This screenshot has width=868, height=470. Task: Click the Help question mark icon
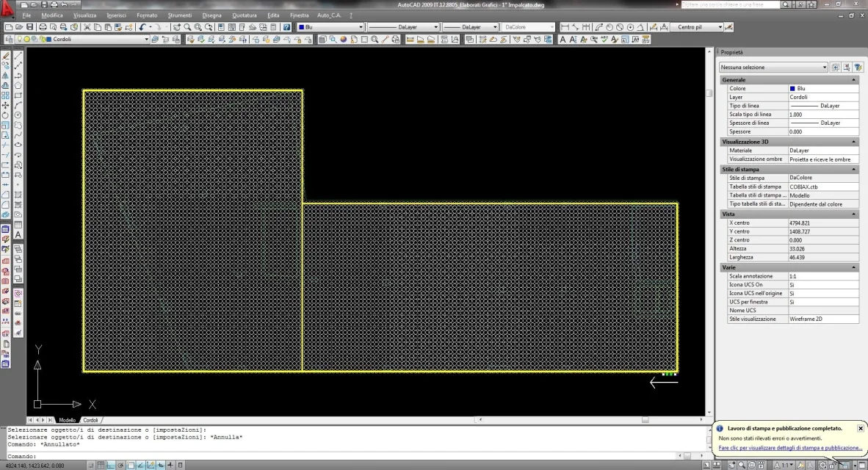click(x=286, y=26)
